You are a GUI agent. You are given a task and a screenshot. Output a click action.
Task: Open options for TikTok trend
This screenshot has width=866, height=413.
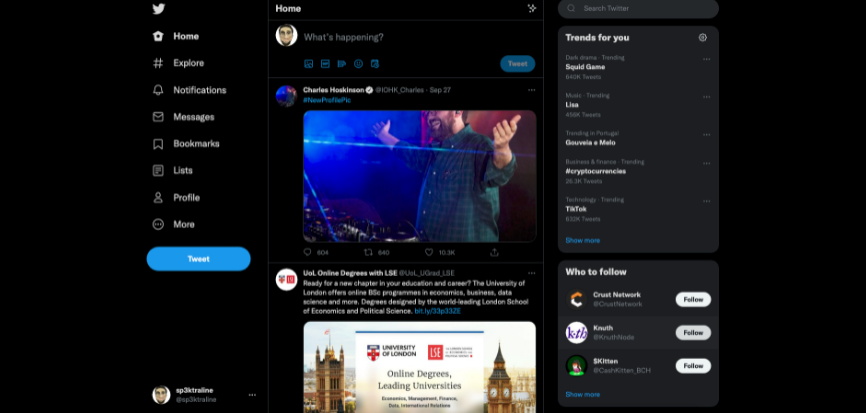click(706, 202)
